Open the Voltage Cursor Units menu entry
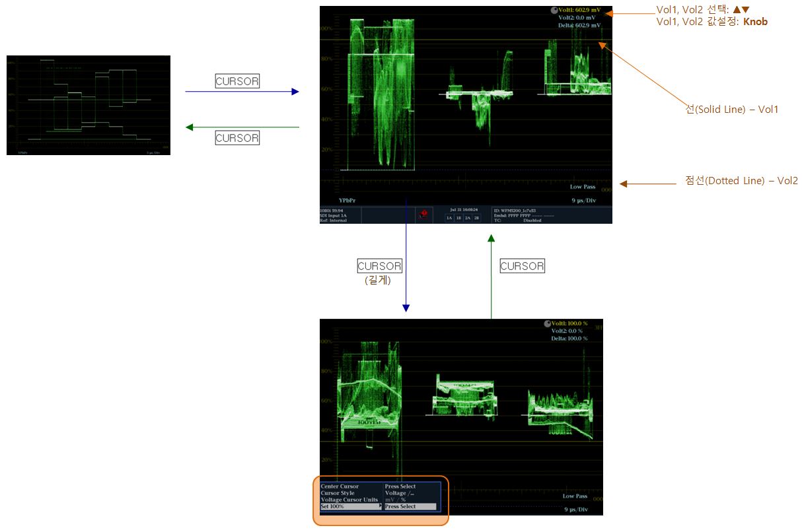Image resolution: width=802 pixels, height=532 pixels. (x=349, y=500)
